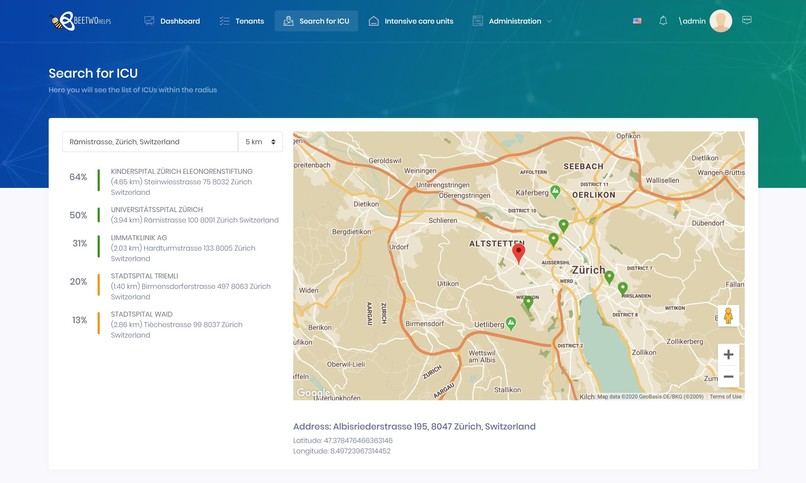Click the 64% occupancy value

tap(78, 177)
